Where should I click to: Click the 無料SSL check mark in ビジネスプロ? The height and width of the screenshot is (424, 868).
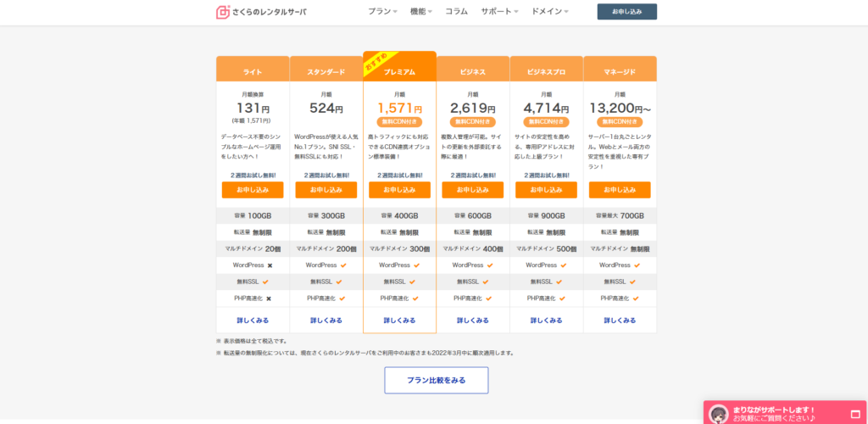[x=559, y=282]
